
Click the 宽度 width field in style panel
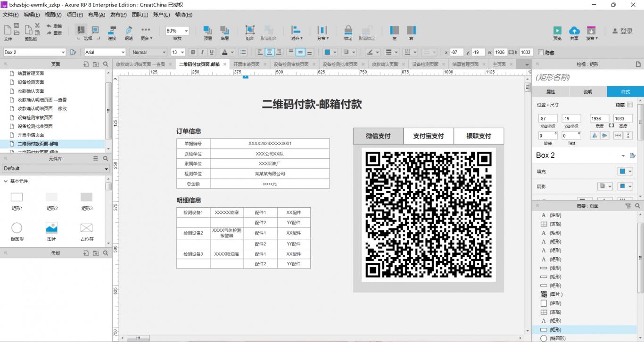pyautogui.click(x=599, y=119)
